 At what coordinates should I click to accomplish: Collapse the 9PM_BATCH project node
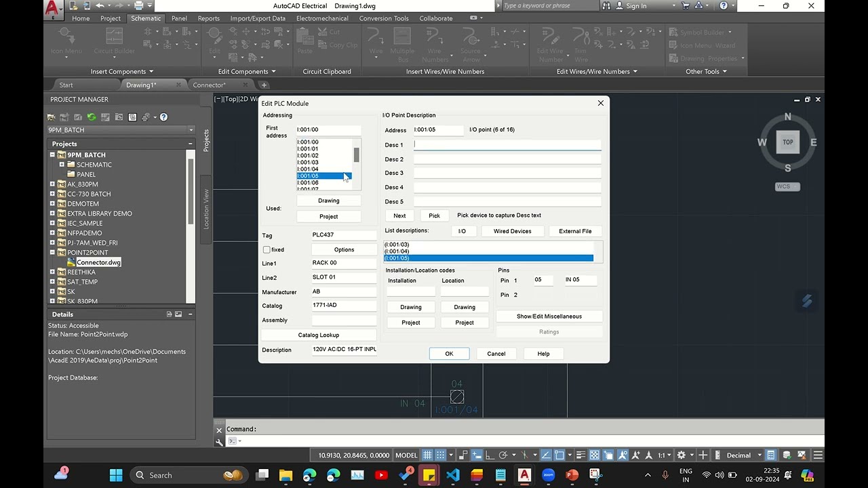[52, 155]
